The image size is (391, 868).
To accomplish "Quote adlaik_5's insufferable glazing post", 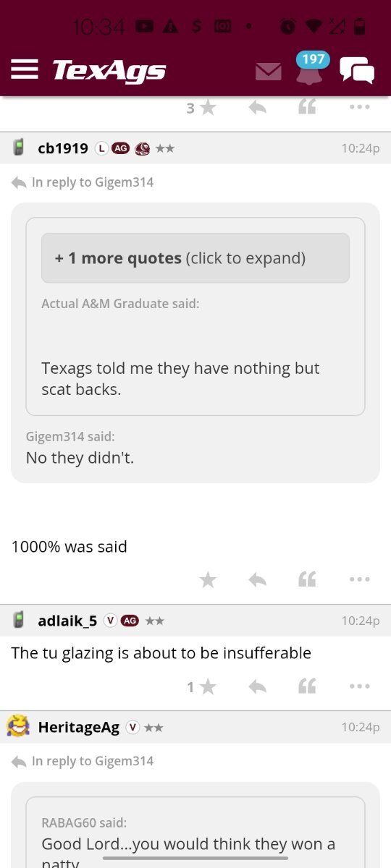I will [x=307, y=686].
